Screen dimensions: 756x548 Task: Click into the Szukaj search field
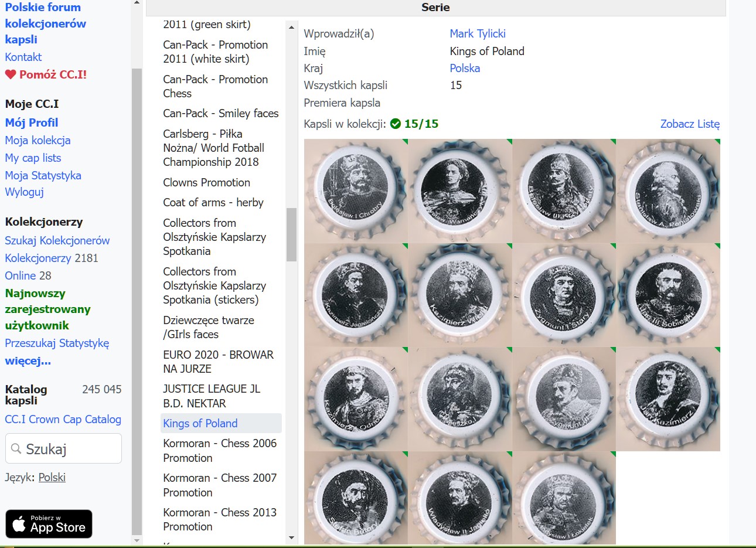70,449
